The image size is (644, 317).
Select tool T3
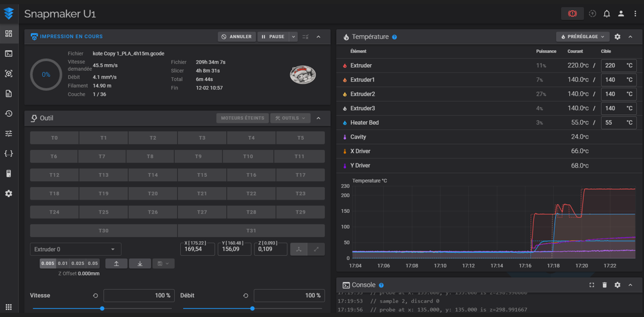(202, 138)
